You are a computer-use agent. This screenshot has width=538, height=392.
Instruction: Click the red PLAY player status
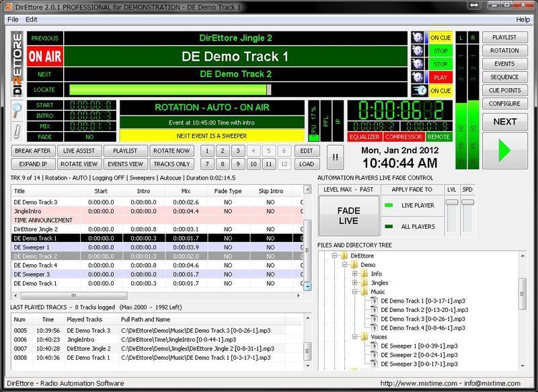coord(440,77)
